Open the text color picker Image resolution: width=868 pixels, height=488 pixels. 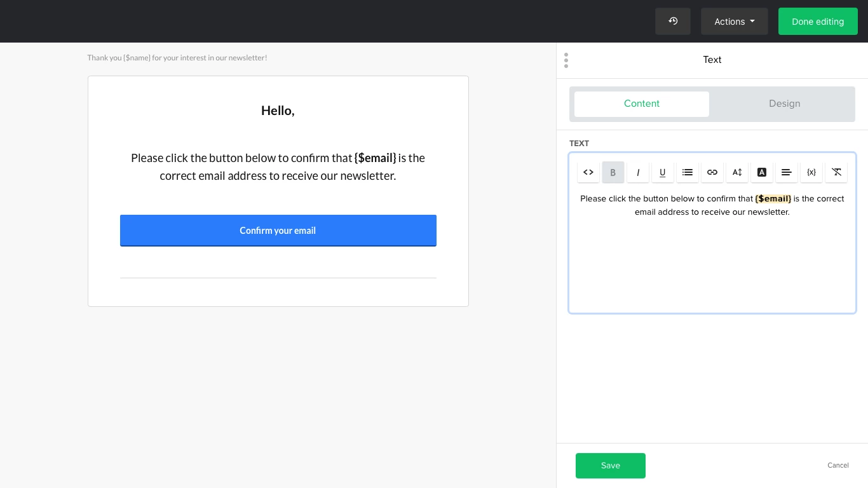coord(762,172)
